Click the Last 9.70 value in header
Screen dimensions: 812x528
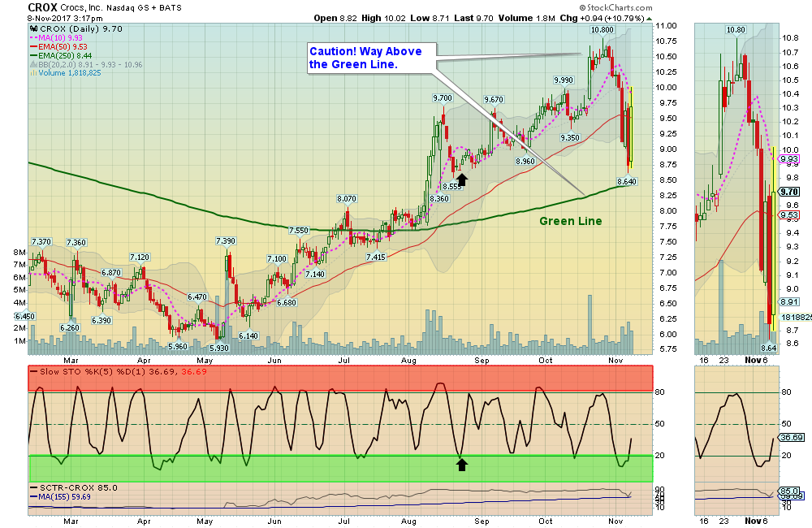[x=473, y=18]
